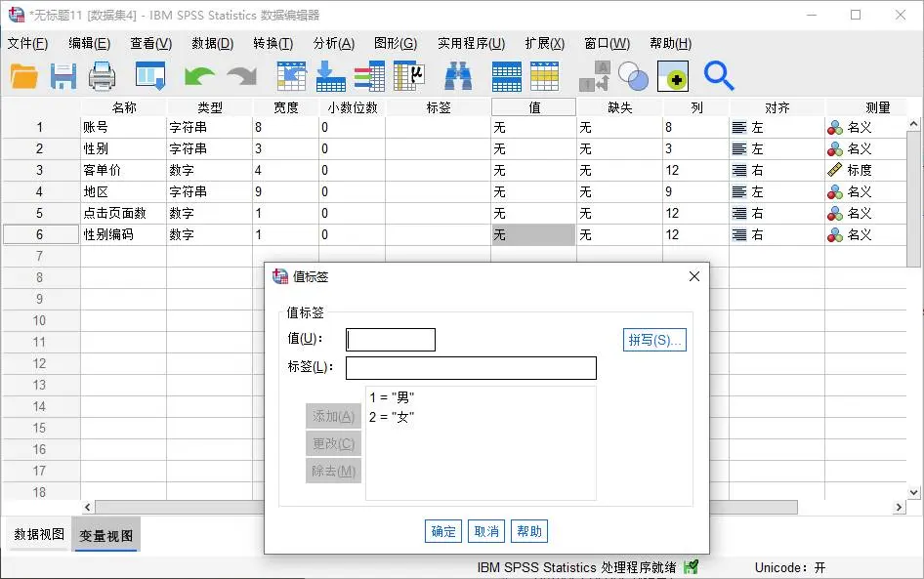Viewport: 924px width, 579px height.
Task: Open the 转换(T) menu
Action: 273,44
